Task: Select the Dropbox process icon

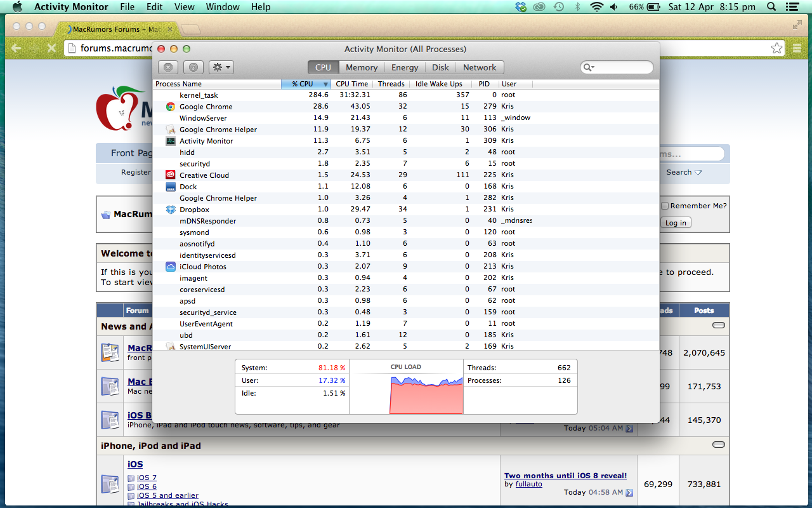Action: click(171, 210)
